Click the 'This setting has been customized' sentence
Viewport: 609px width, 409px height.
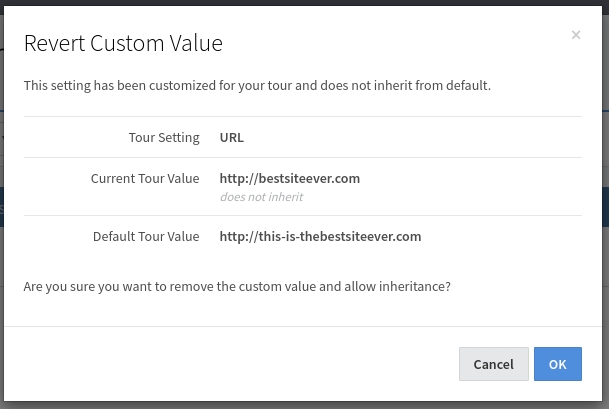257,86
